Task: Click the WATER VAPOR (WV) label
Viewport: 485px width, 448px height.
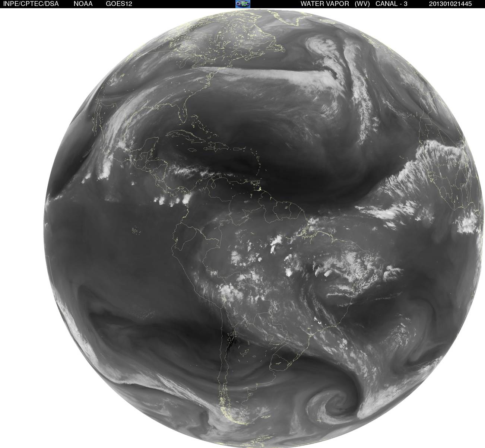Action: click(335, 4)
